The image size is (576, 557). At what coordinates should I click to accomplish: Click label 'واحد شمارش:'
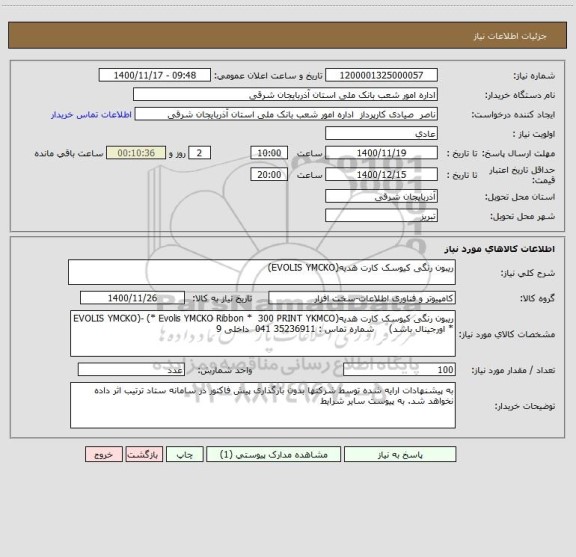point(225,370)
